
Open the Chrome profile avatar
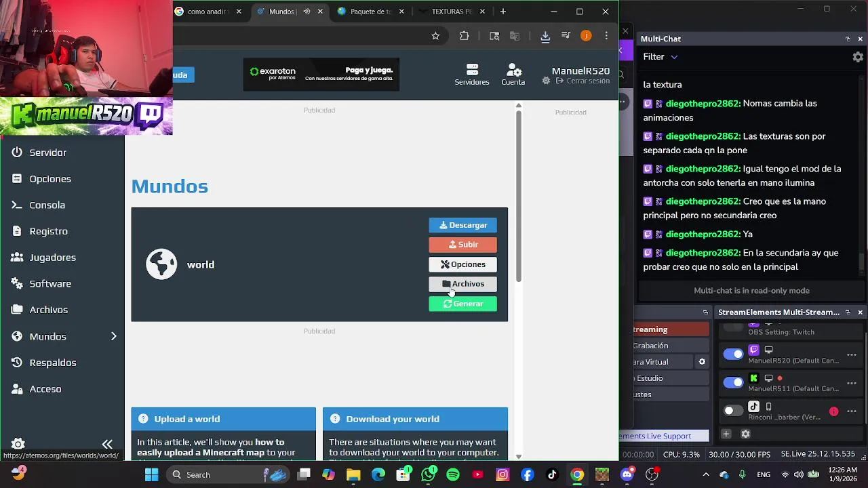[x=586, y=36]
